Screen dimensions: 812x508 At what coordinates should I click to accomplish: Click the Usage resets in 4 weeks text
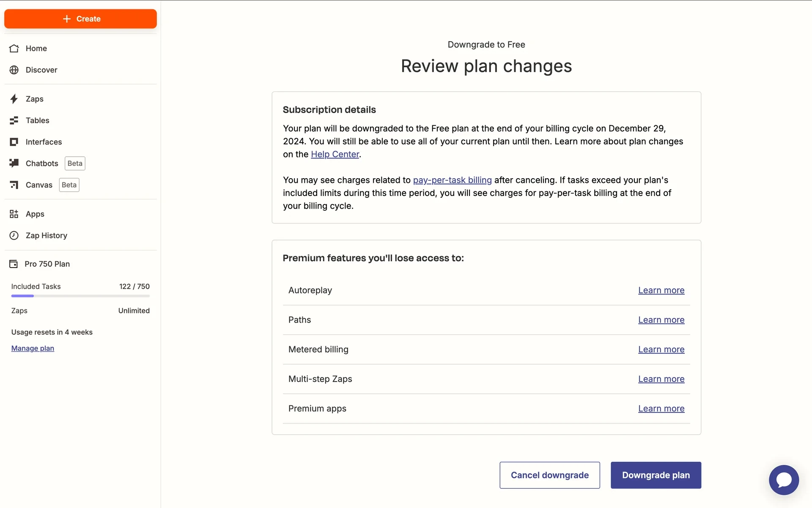(x=52, y=332)
